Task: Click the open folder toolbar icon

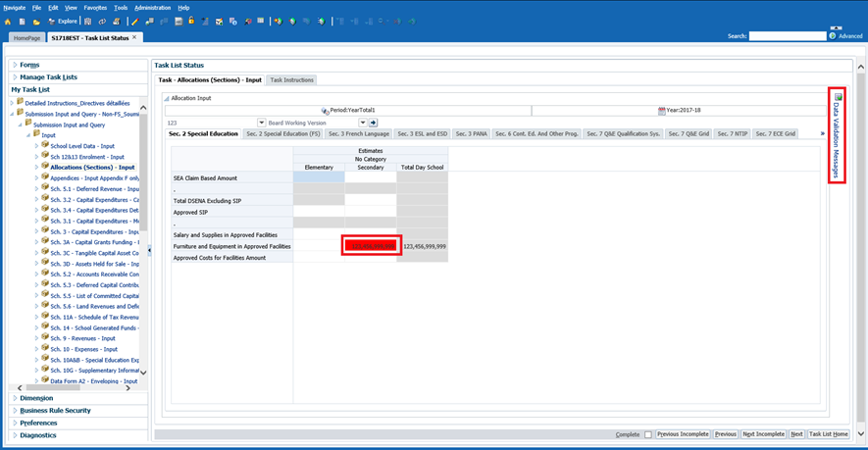Action: point(36,21)
